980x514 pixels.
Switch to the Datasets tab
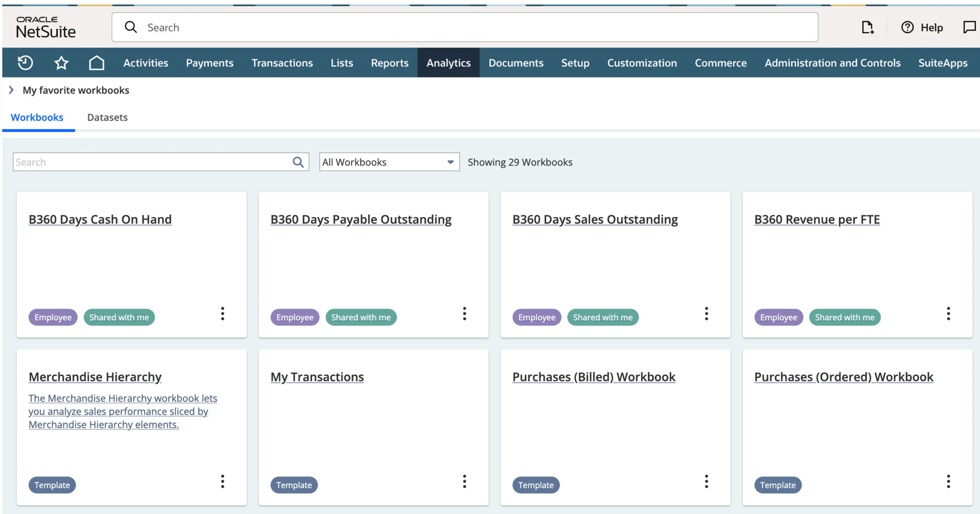pyautogui.click(x=108, y=117)
